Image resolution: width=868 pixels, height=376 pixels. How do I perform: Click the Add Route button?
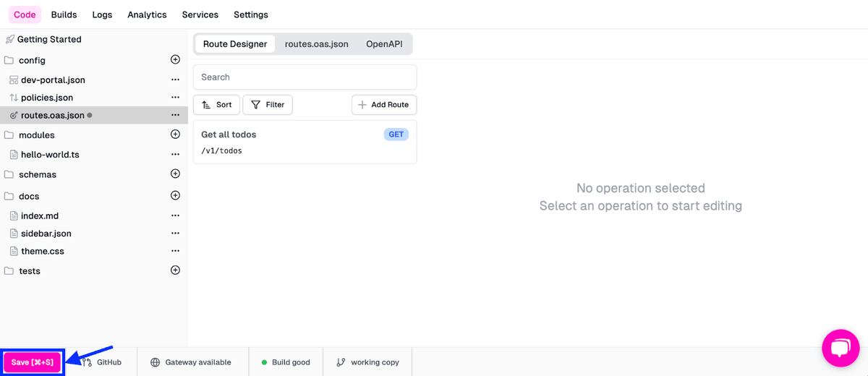point(383,105)
